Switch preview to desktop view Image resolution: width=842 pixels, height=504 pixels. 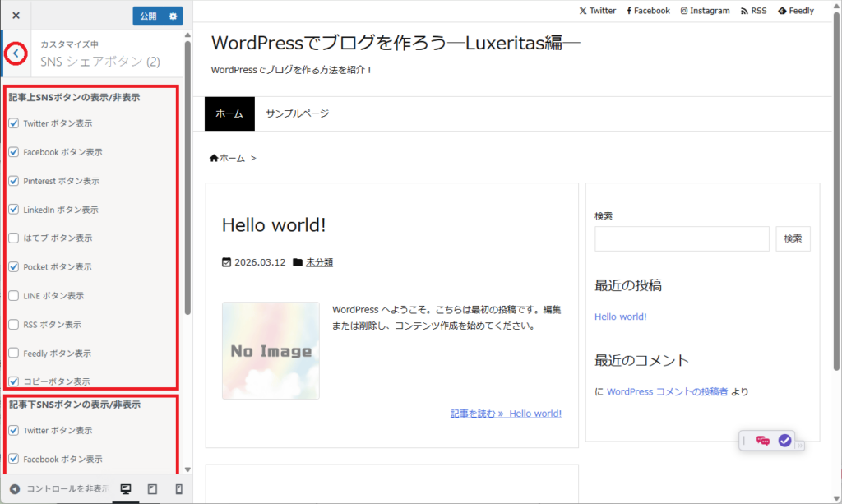[x=125, y=488]
